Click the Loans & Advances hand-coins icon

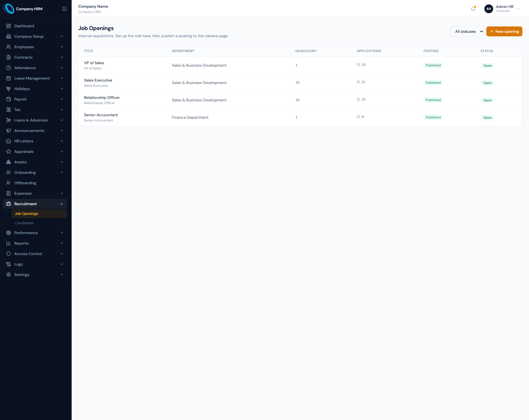(9, 120)
